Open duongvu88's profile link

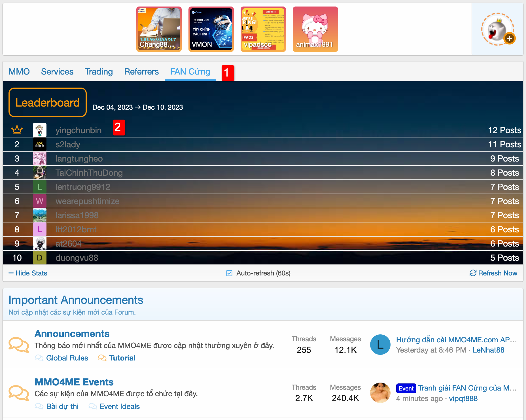click(77, 258)
